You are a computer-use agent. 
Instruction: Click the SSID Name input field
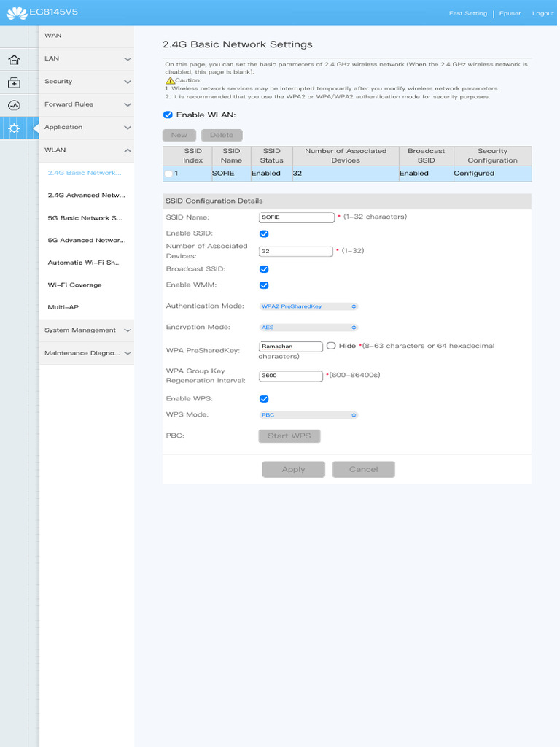tap(297, 217)
